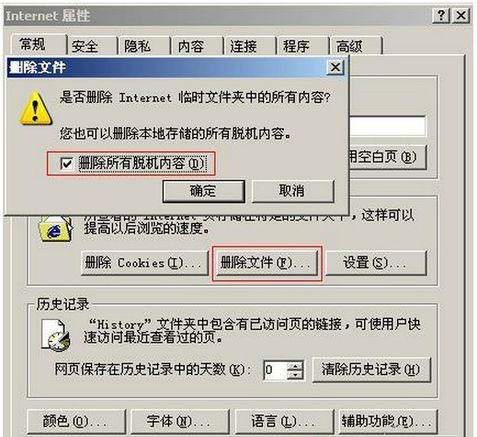Image resolution: width=477 pixels, height=437 pixels.
Task: Click the Temporary Internet Files folder icon
Action: click(x=55, y=228)
